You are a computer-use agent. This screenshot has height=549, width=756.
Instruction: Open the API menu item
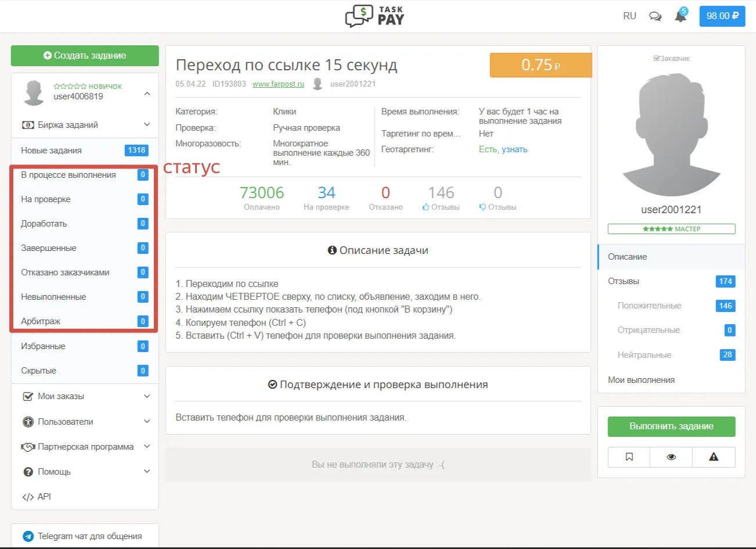coord(85,497)
